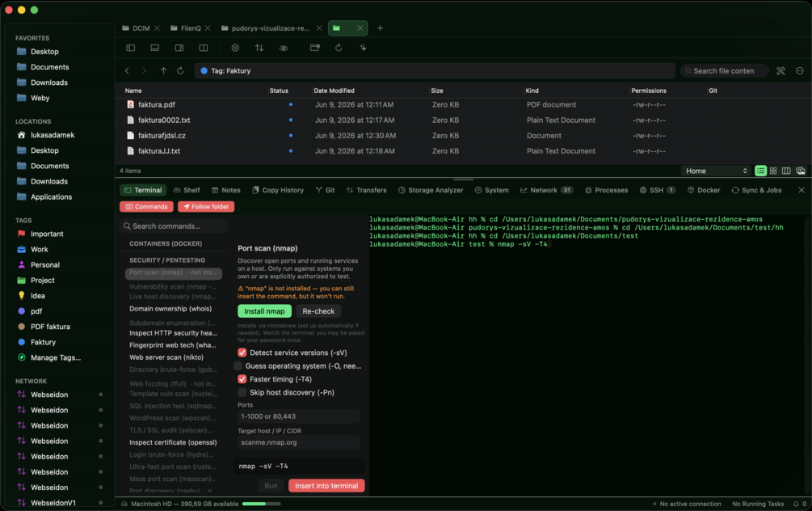Switch to column view
The image size is (812, 511).
click(786, 171)
